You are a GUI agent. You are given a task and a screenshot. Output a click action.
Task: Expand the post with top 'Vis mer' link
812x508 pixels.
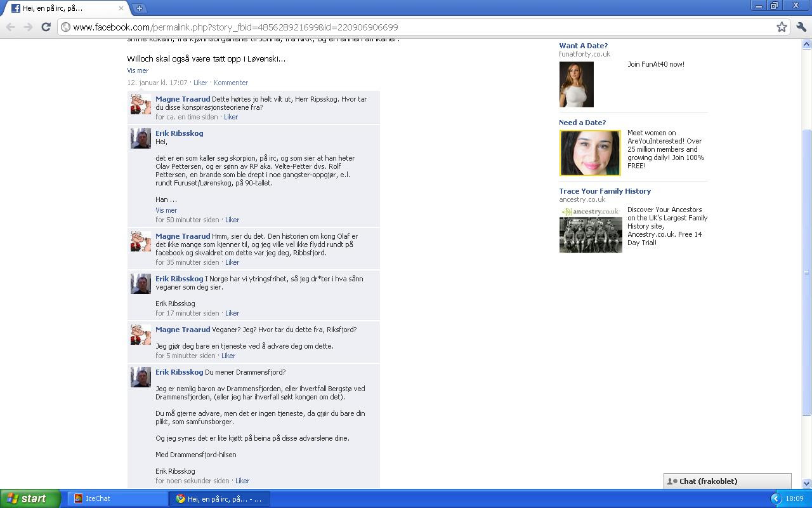click(138, 70)
